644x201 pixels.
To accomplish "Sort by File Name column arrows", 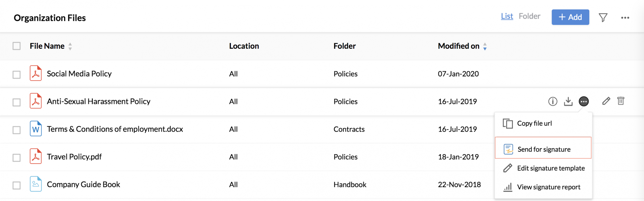I will [x=70, y=46].
